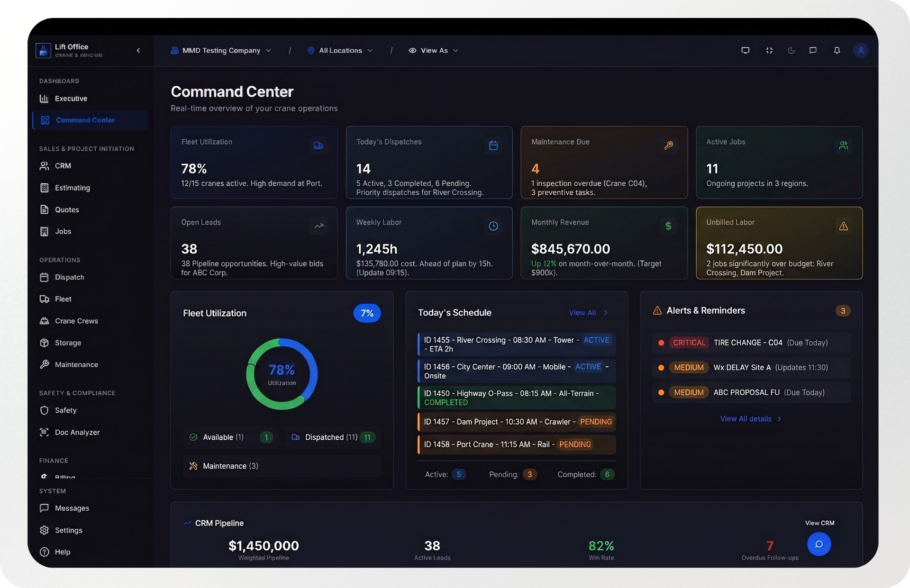Click the Pending count badge 3
Viewport: 910px width, 588px height.
point(529,474)
